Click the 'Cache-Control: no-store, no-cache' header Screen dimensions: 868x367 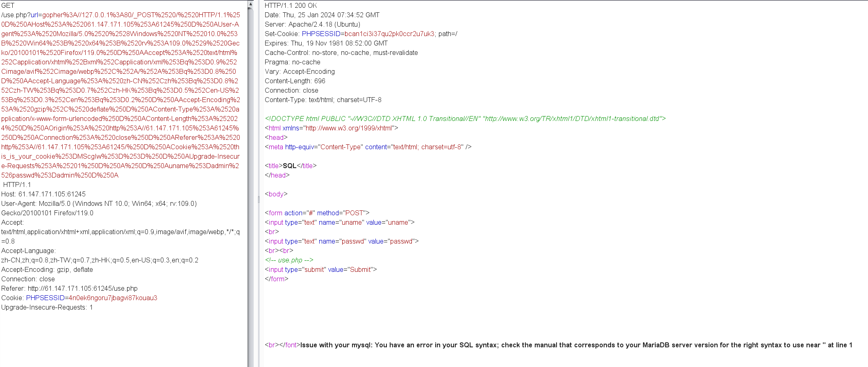(x=341, y=52)
